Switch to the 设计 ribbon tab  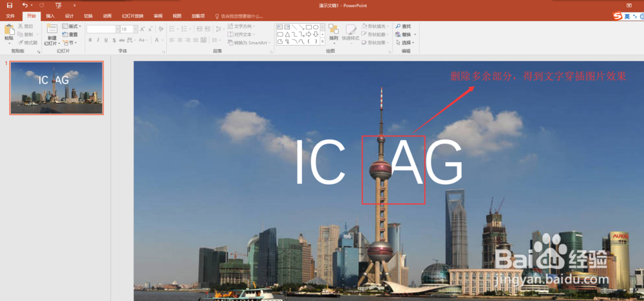pos(69,16)
